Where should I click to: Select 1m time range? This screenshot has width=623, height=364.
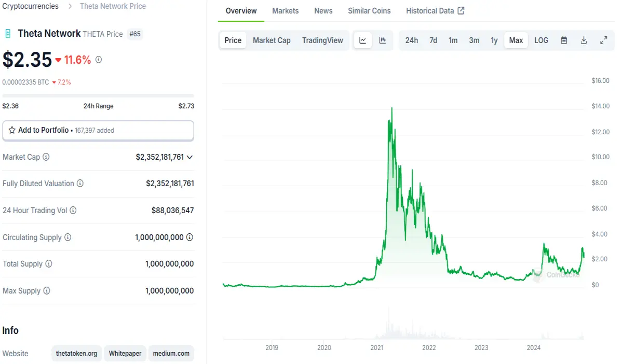[453, 40]
